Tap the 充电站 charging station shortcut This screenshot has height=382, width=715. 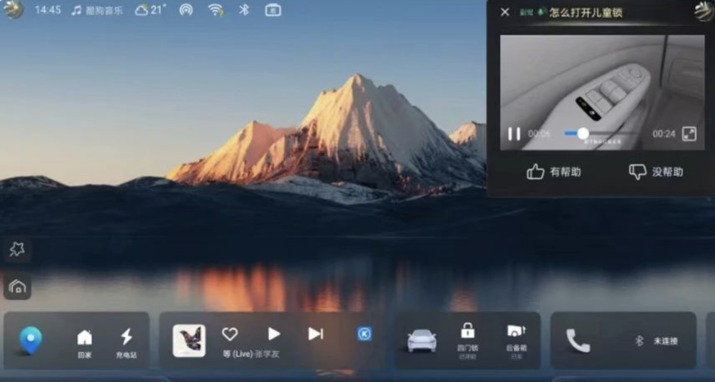point(126,343)
